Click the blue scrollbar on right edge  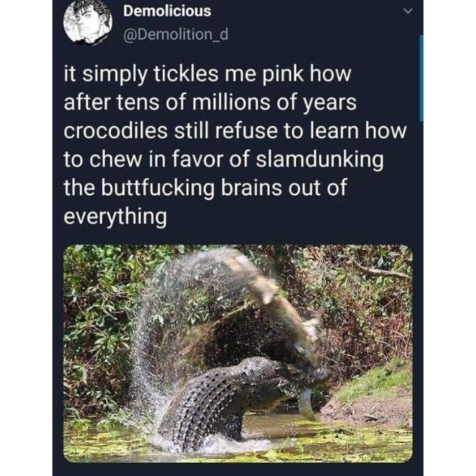coord(421,78)
